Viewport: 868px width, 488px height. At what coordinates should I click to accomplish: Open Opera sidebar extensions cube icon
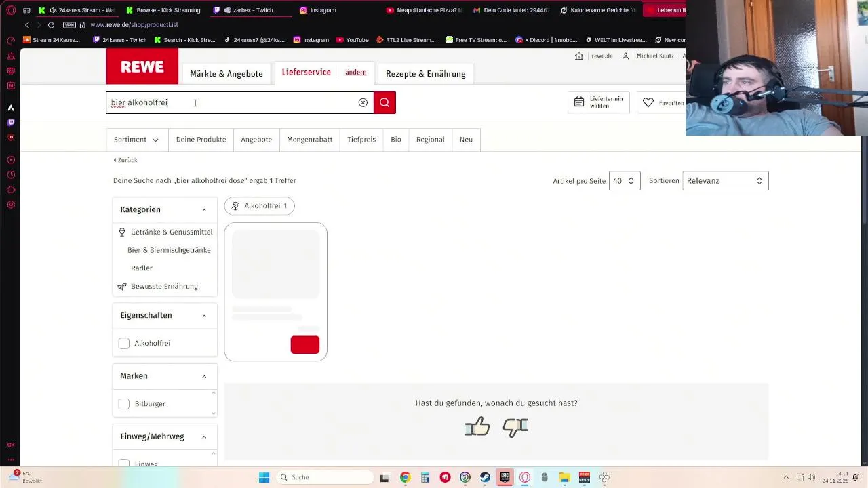[11, 189]
